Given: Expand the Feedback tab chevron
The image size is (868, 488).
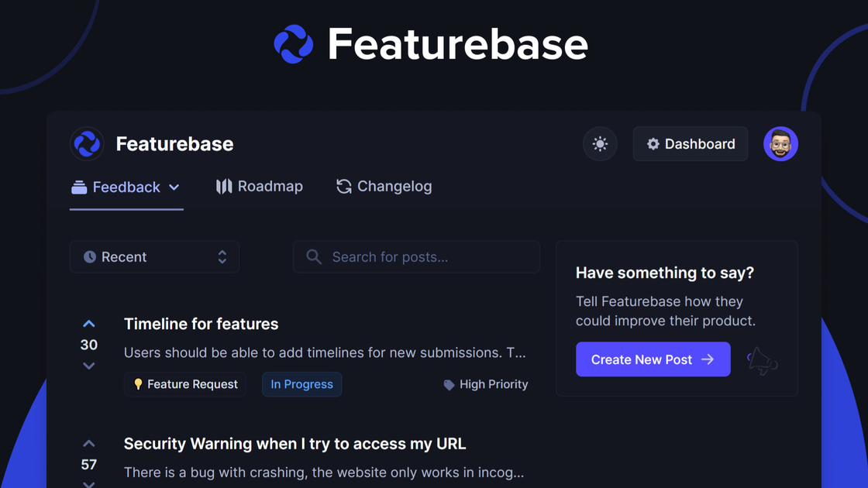Looking at the screenshot, I should (x=174, y=187).
